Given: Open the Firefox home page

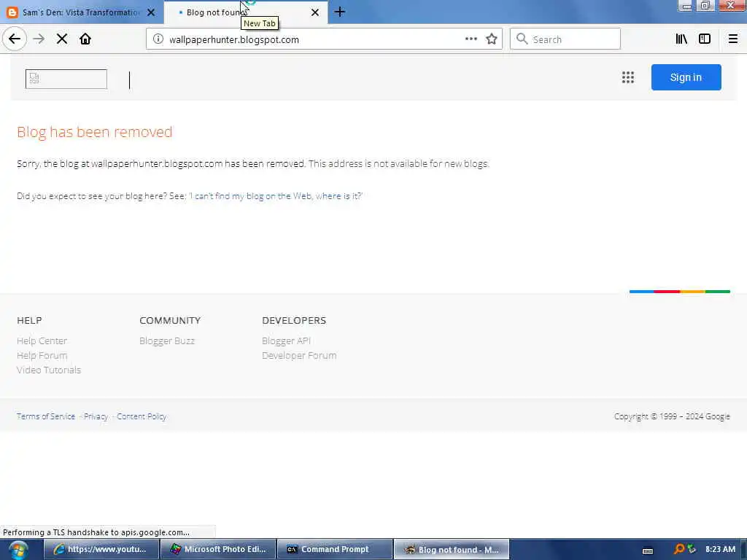Looking at the screenshot, I should point(85,39).
